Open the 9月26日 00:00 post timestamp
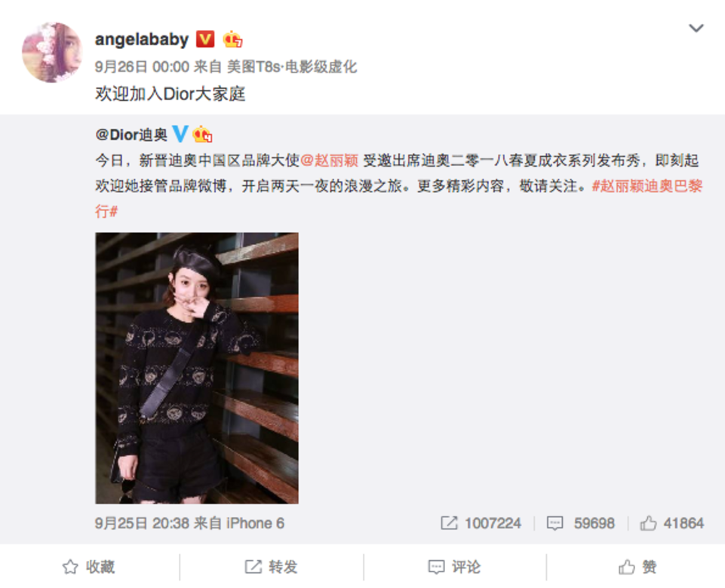725x588 pixels. coord(142,67)
